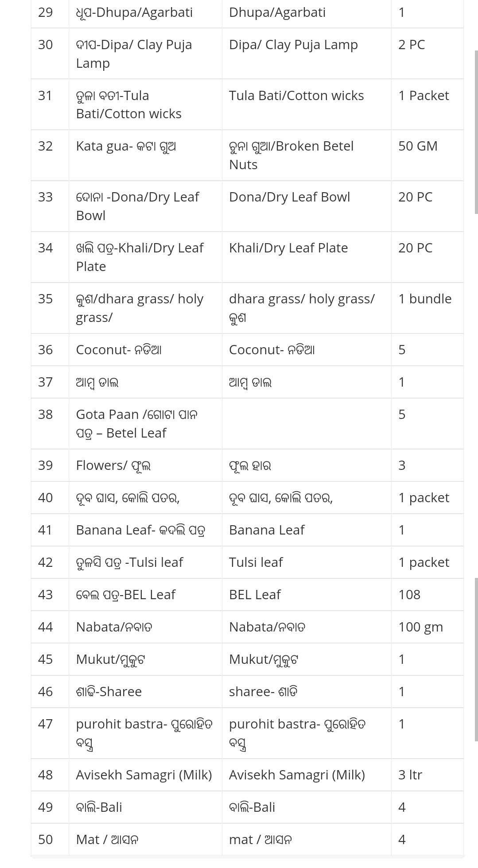Image resolution: width=478 pixels, height=868 pixels.
Task: Click the row number 31 cell
Action: [46, 96]
